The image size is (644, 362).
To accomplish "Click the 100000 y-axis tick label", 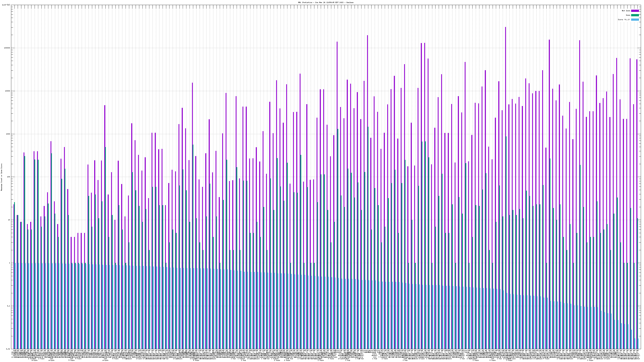I will point(7,48).
